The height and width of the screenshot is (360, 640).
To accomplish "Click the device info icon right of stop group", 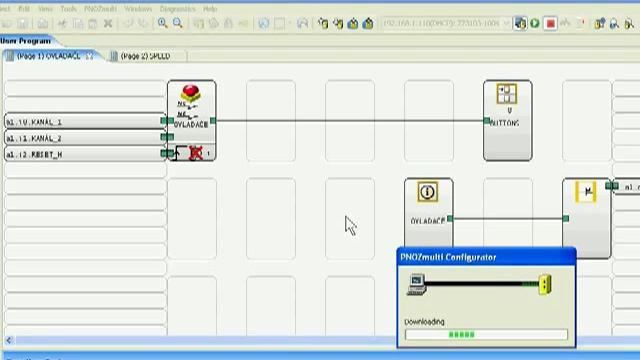I will tap(599, 24).
